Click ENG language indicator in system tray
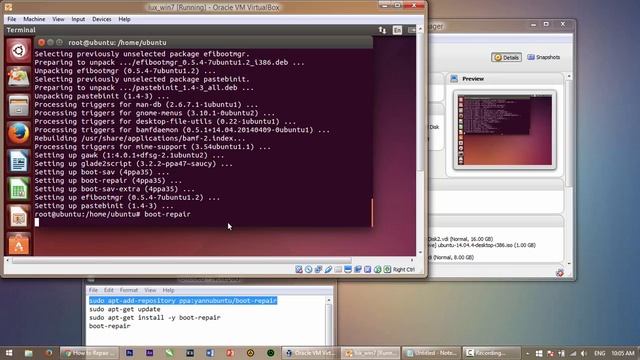The height and width of the screenshot is (360, 640). pyautogui.click(x=599, y=353)
